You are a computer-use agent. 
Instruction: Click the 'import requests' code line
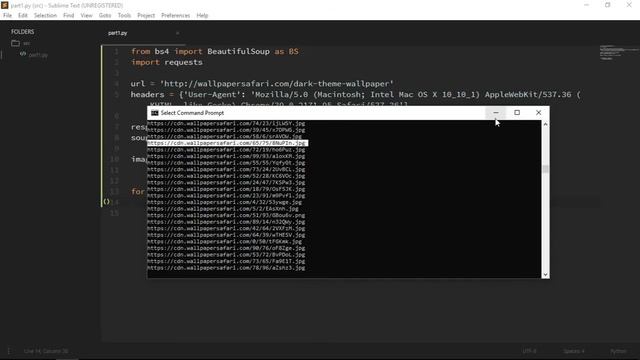[167, 62]
